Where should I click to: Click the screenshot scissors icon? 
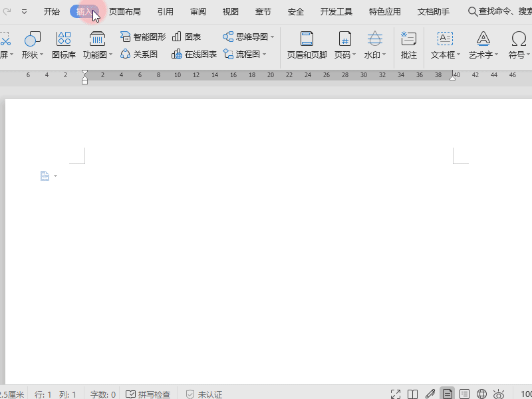coord(5,39)
